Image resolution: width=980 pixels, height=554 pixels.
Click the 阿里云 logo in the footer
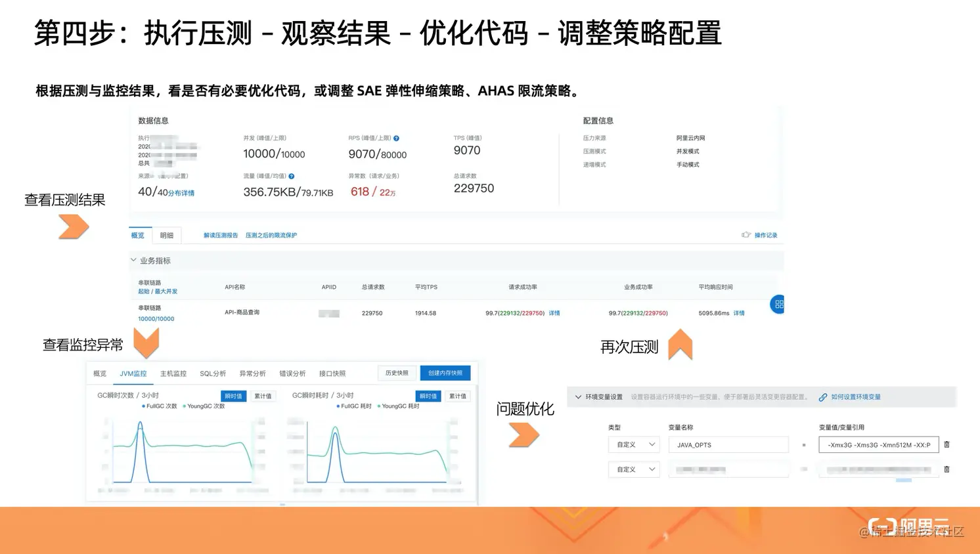(908, 526)
